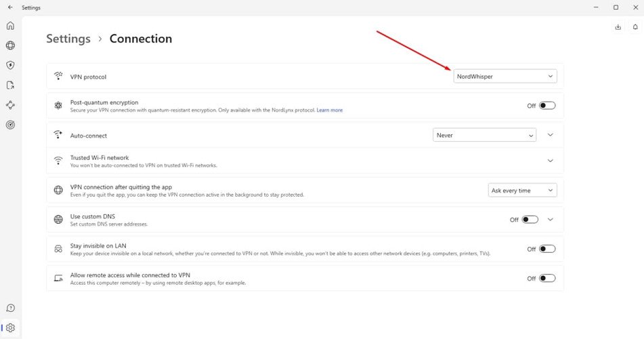Open Threat Protection shield icon
Screen dimensions: 644x339
[x=10, y=65]
